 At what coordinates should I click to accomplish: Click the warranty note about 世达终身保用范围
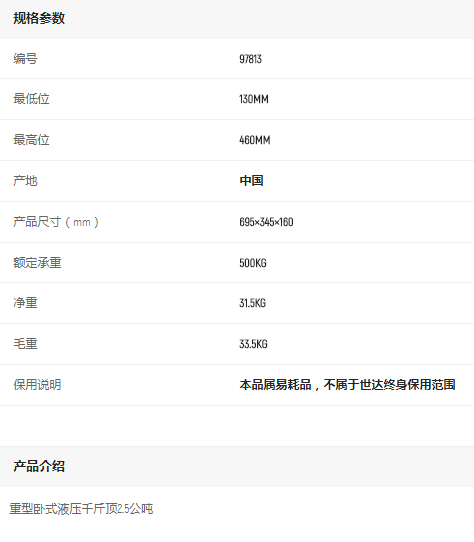[x=347, y=385]
